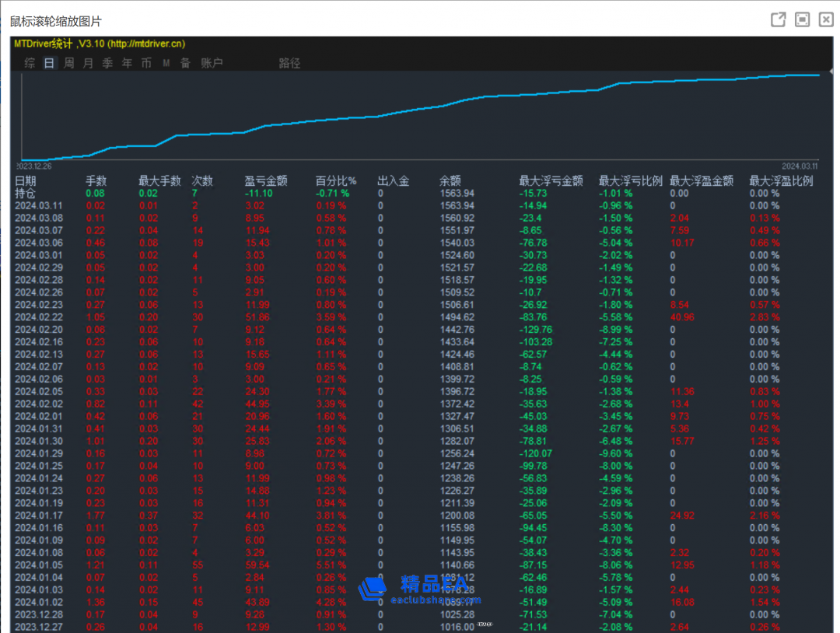
Task: Open the 账户 account tab
Action: (x=212, y=63)
